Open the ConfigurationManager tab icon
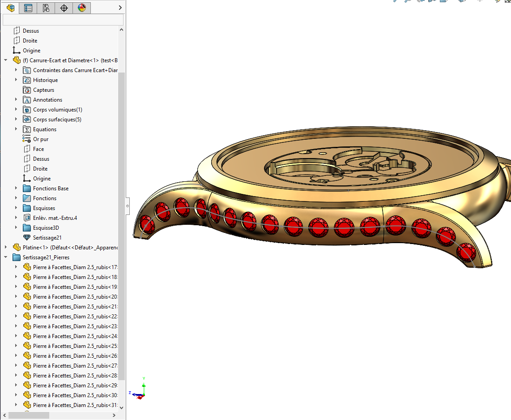The height and width of the screenshot is (420, 511). pos(46,8)
